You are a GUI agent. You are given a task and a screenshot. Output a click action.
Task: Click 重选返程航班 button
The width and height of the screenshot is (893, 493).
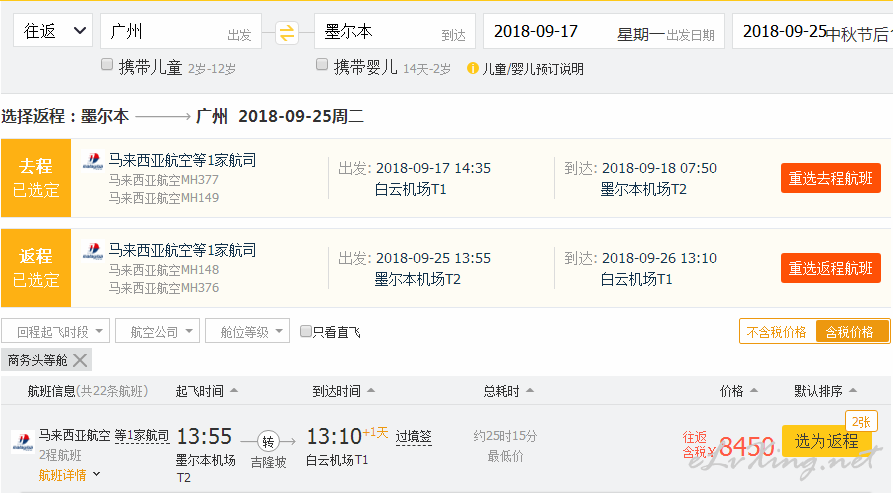coord(830,268)
